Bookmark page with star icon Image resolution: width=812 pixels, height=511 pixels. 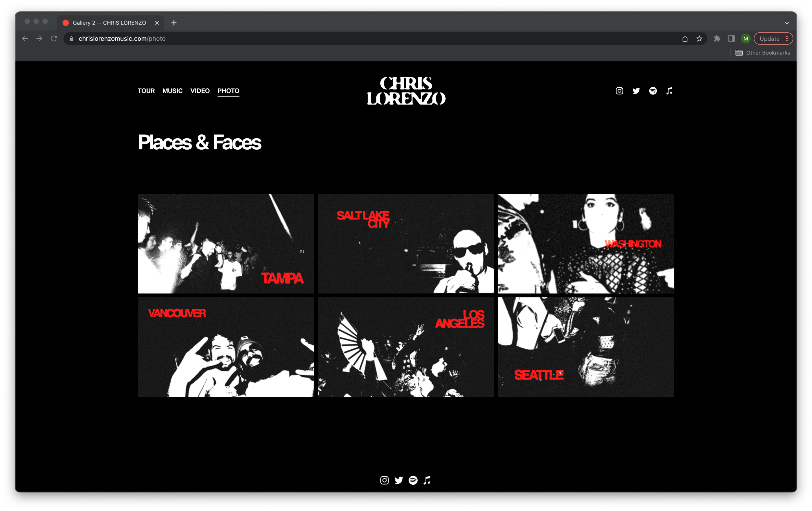(699, 39)
